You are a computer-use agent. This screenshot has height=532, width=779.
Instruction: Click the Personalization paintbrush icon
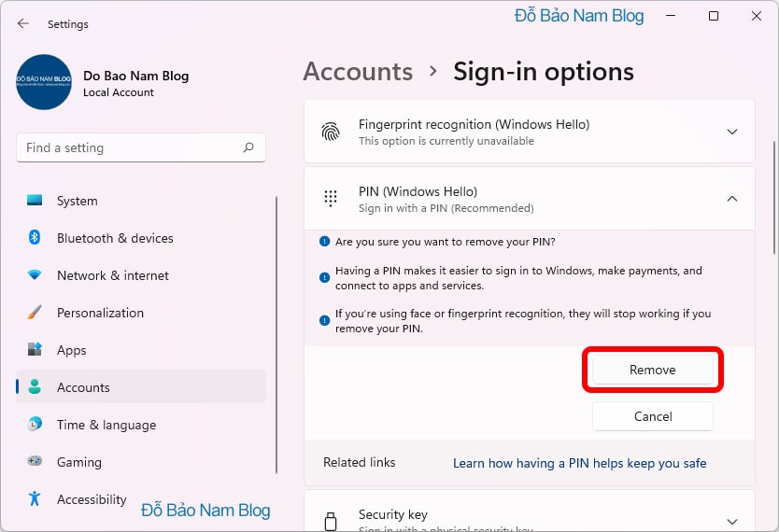point(35,312)
